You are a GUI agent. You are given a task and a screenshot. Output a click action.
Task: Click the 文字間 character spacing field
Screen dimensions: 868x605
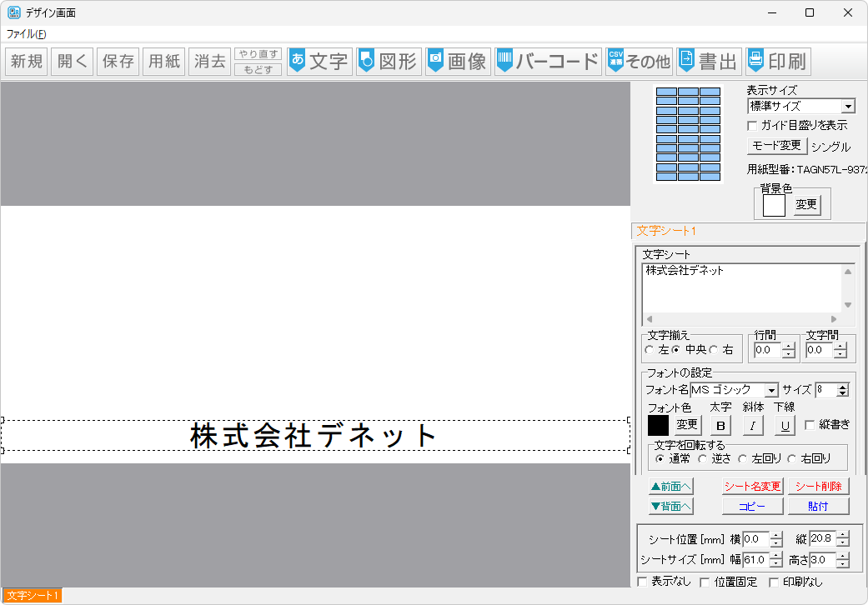[x=820, y=350]
